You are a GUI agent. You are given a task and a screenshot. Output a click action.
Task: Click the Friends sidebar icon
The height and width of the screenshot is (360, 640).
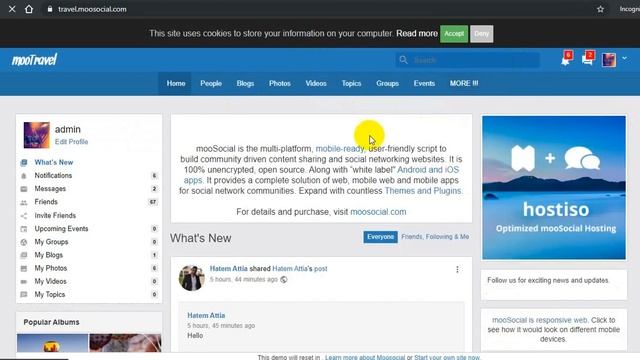[x=24, y=202]
